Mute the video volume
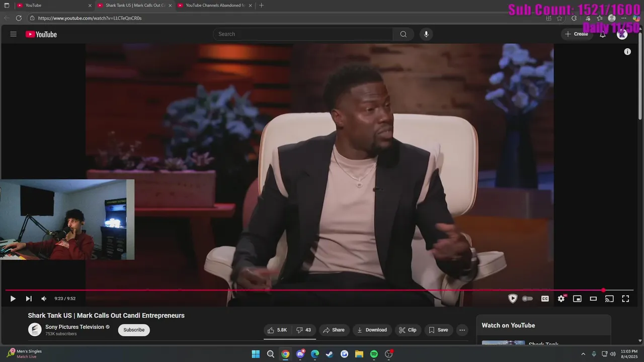644x362 pixels. 44,299
